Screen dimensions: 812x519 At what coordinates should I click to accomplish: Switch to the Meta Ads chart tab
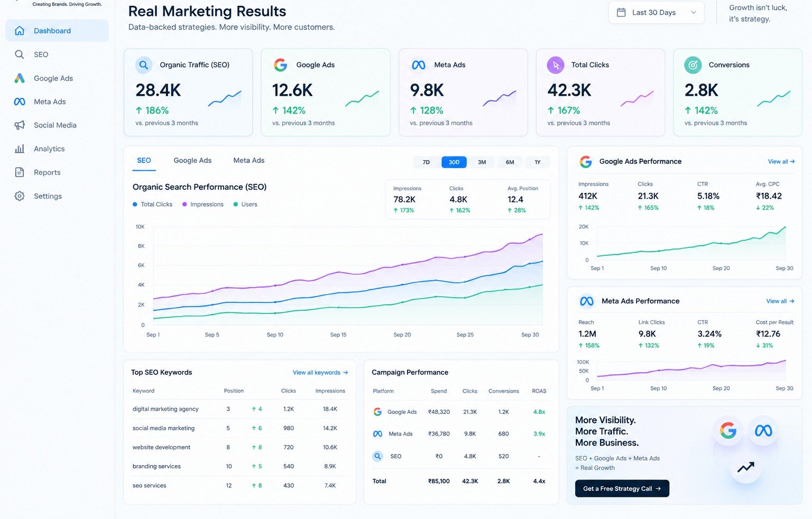(249, 161)
